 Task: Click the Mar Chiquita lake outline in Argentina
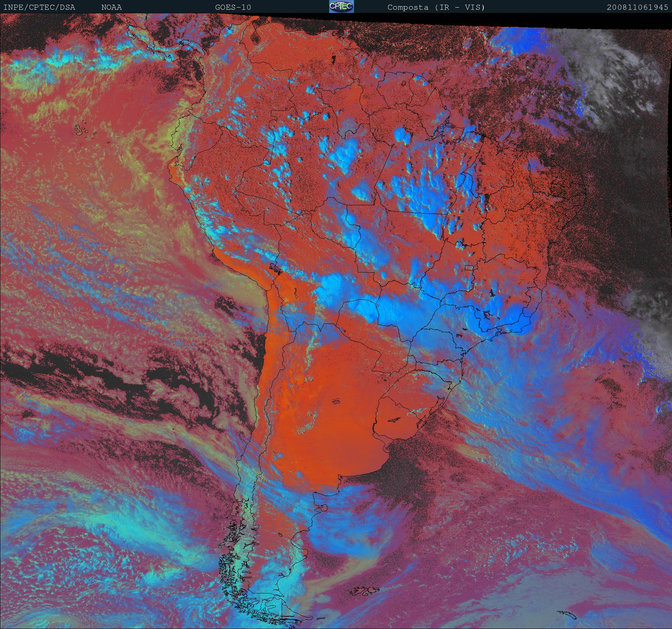[336, 401]
